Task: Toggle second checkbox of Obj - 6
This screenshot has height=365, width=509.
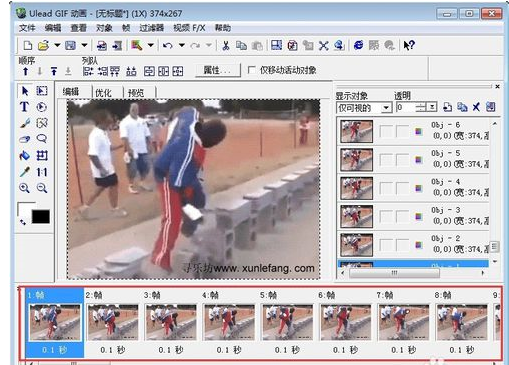Action: click(402, 131)
